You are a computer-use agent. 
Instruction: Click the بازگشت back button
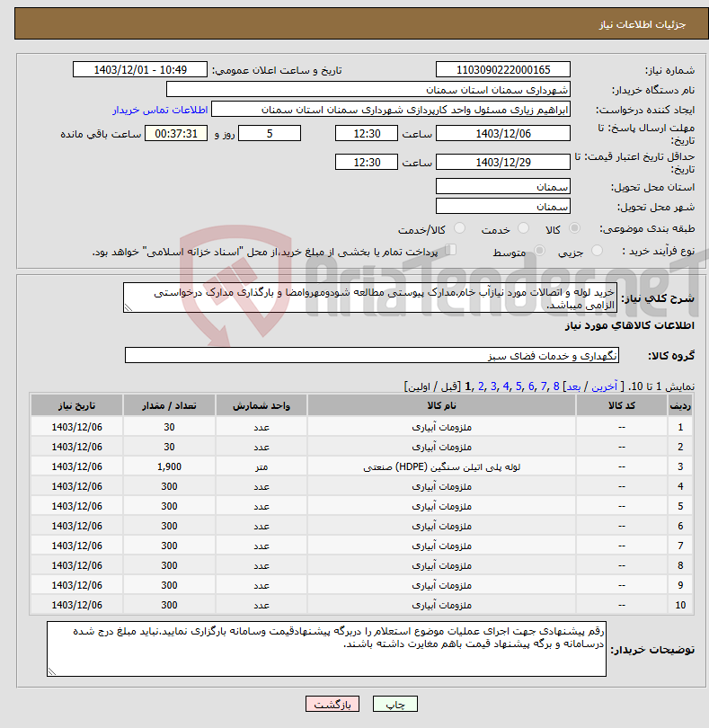332,704
